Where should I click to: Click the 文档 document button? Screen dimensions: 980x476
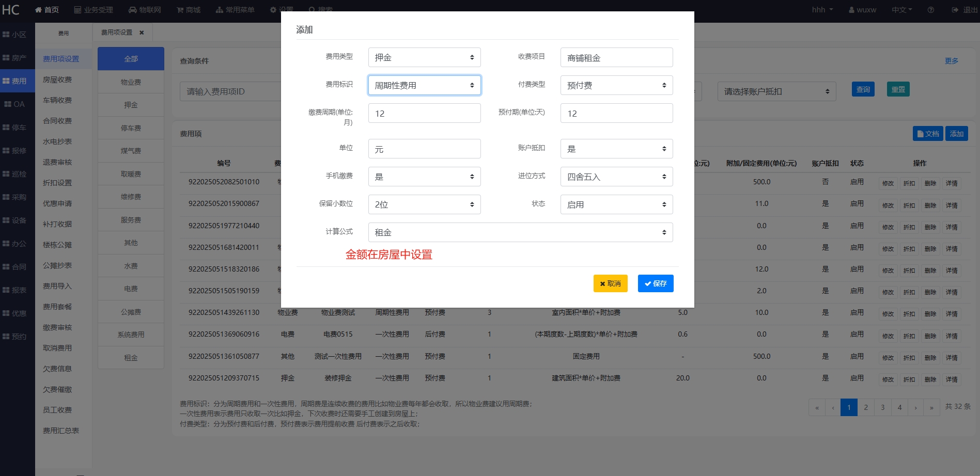[927, 134]
